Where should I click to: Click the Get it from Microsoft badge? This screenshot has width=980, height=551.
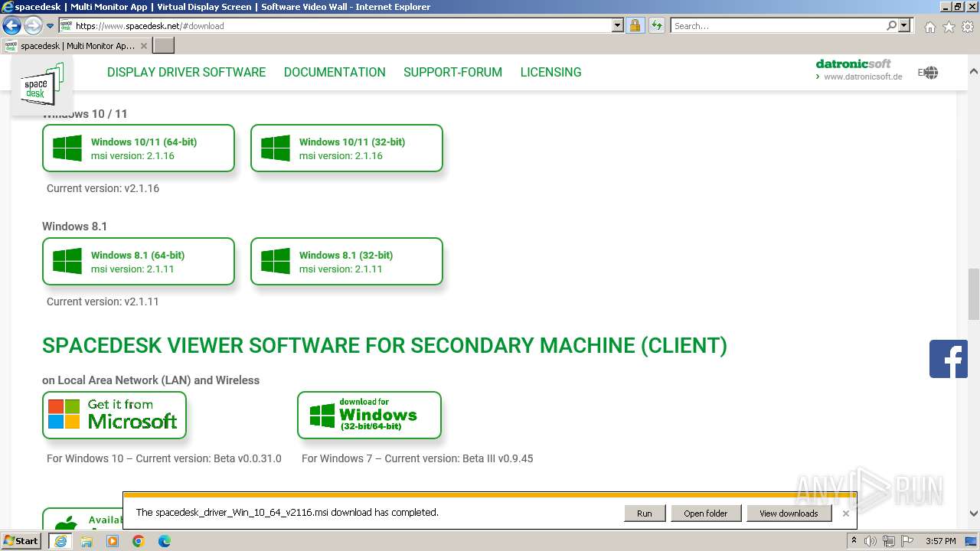114,415
